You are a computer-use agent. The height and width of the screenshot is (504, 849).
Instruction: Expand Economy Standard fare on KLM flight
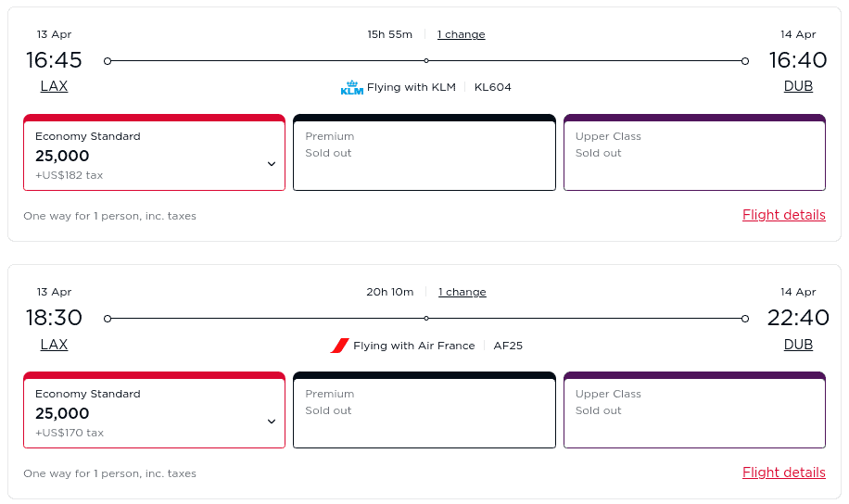[x=272, y=164]
